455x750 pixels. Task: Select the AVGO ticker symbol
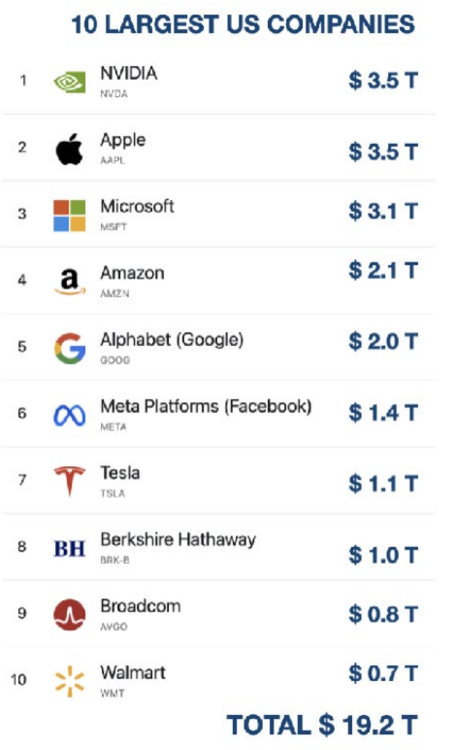pyautogui.click(x=114, y=627)
